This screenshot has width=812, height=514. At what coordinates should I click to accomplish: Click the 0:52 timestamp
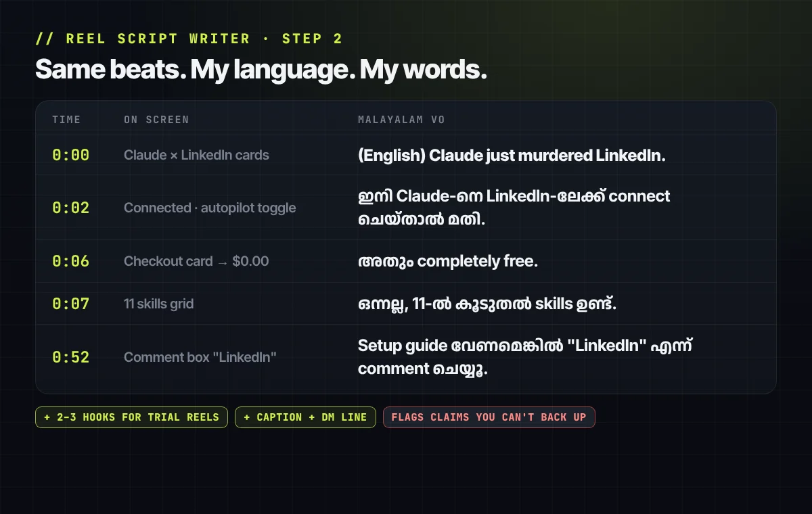coord(70,357)
